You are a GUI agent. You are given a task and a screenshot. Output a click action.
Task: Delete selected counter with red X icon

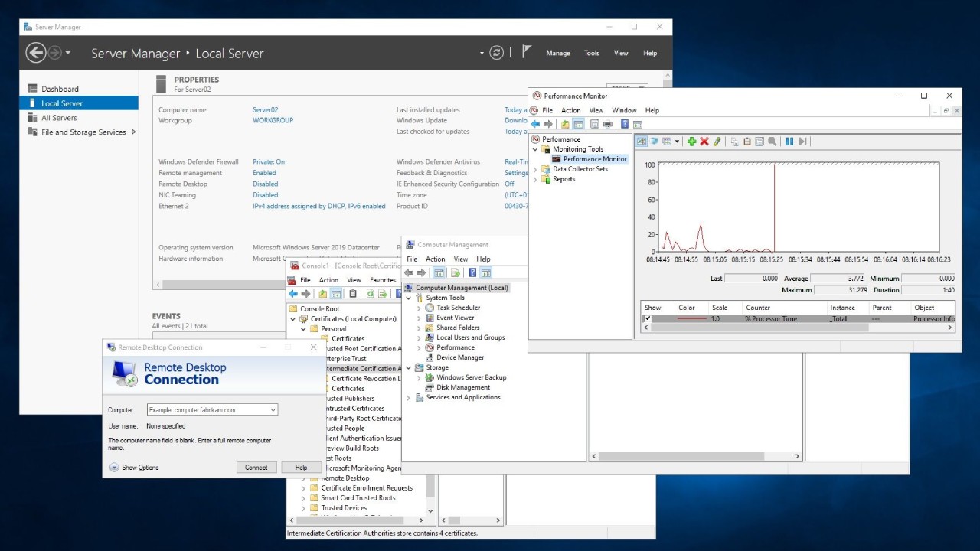pyautogui.click(x=704, y=142)
